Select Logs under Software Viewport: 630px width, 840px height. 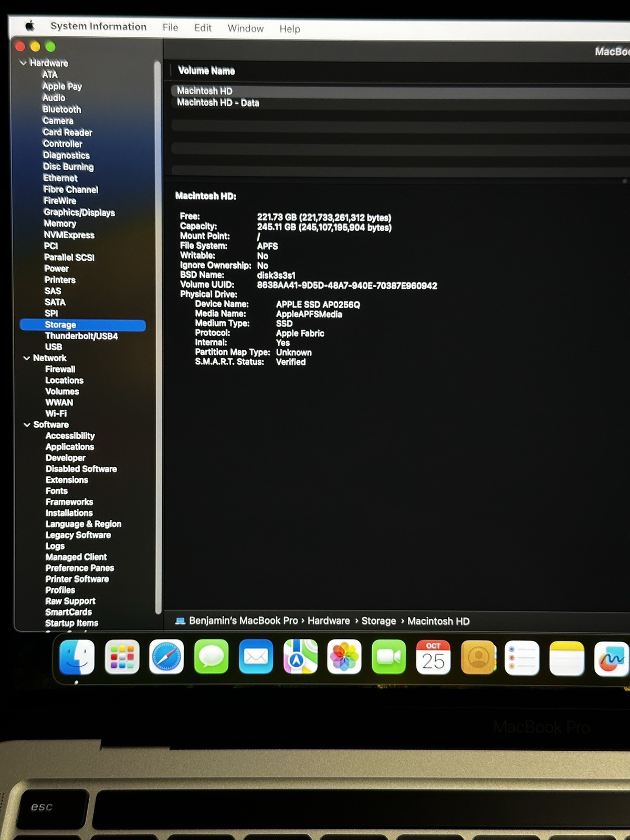55,546
